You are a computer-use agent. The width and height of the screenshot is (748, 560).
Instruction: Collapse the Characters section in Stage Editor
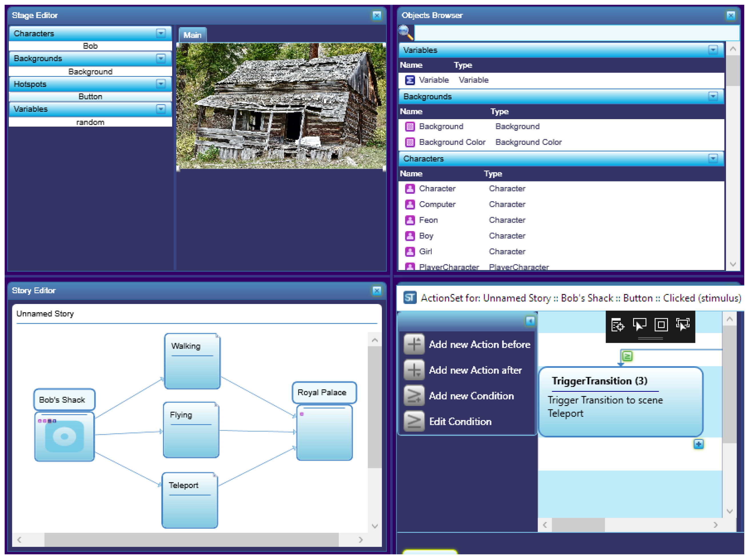tap(161, 33)
